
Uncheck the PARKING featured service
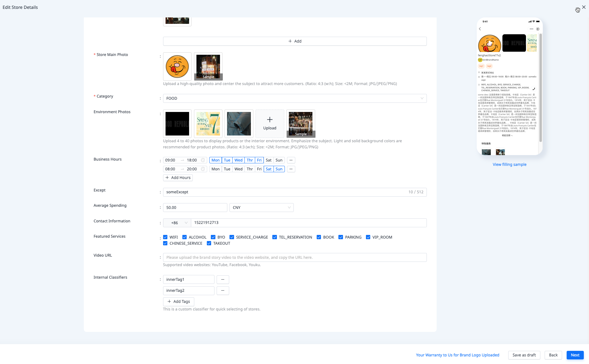tap(341, 237)
